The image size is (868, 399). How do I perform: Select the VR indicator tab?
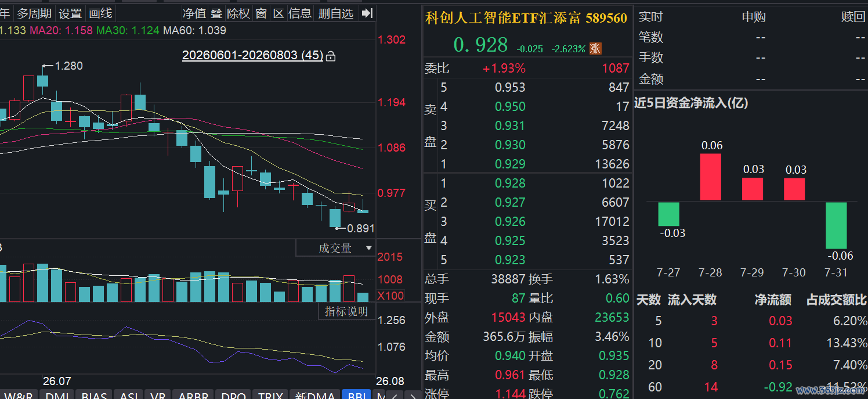[x=158, y=396]
